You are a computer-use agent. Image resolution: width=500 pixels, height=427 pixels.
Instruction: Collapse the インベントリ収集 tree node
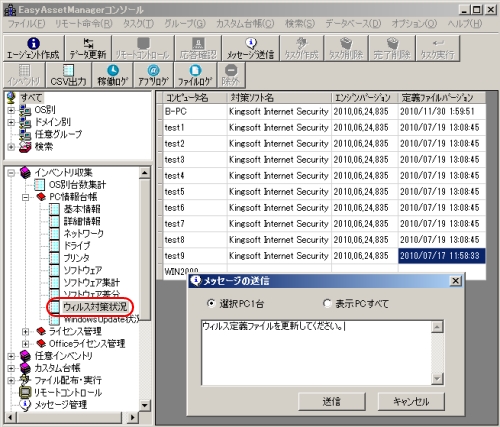pyautogui.click(x=11, y=173)
